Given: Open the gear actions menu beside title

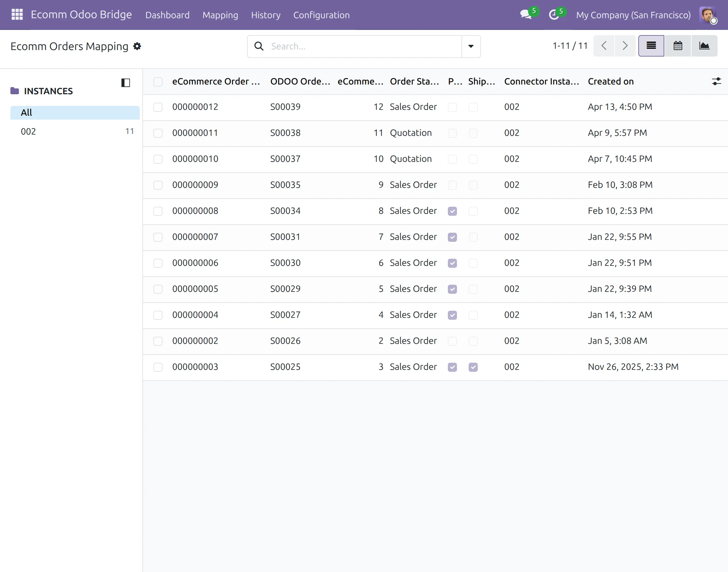Looking at the screenshot, I should coord(137,46).
